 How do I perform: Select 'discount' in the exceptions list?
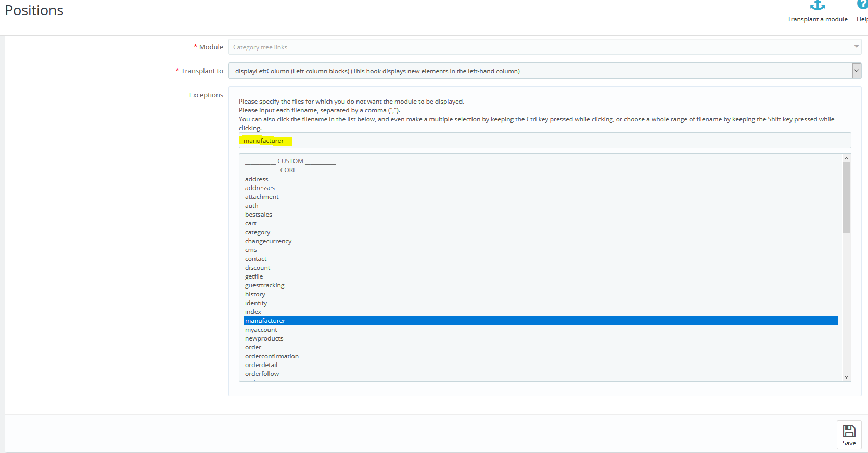tap(541, 268)
